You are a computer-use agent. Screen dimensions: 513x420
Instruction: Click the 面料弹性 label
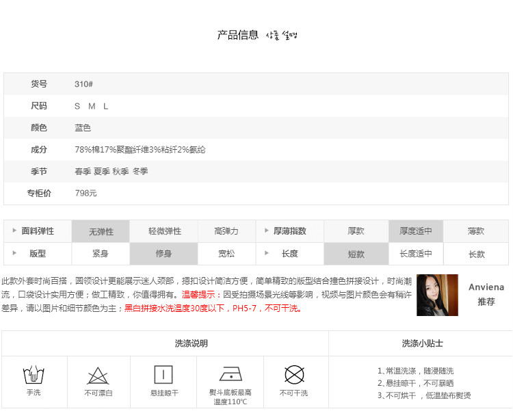pos(38,231)
